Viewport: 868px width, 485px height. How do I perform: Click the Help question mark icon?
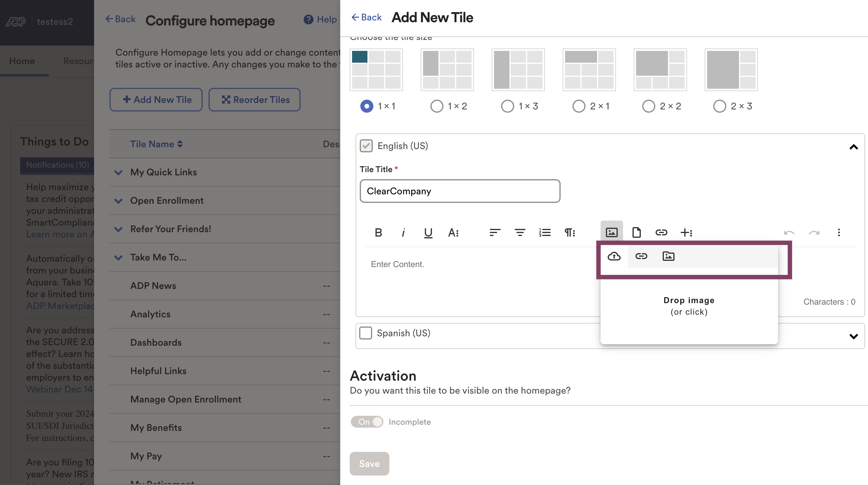pyautogui.click(x=308, y=20)
